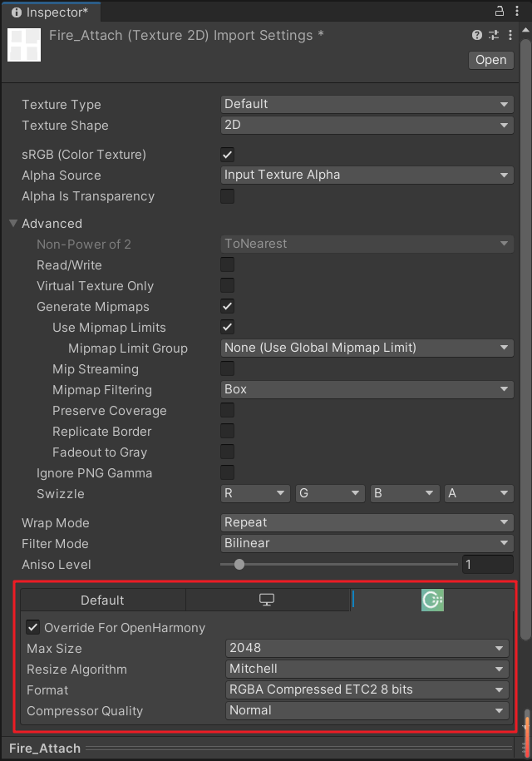Open the Format dropdown showing ETC2
The height and width of the screenshot is (761, 532).
click(367, 689)
